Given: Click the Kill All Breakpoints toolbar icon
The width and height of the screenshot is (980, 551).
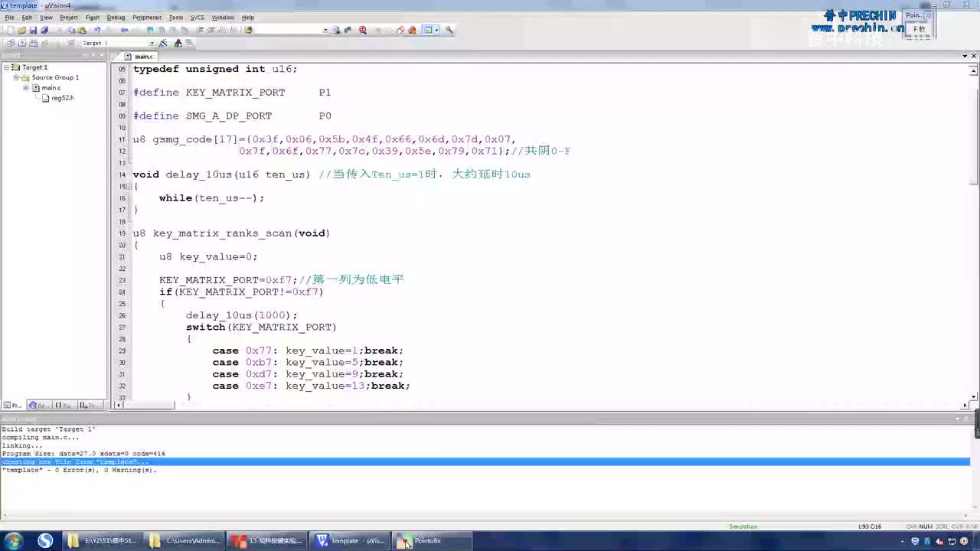Looking at the screenshot, I should tap(412, 31).
